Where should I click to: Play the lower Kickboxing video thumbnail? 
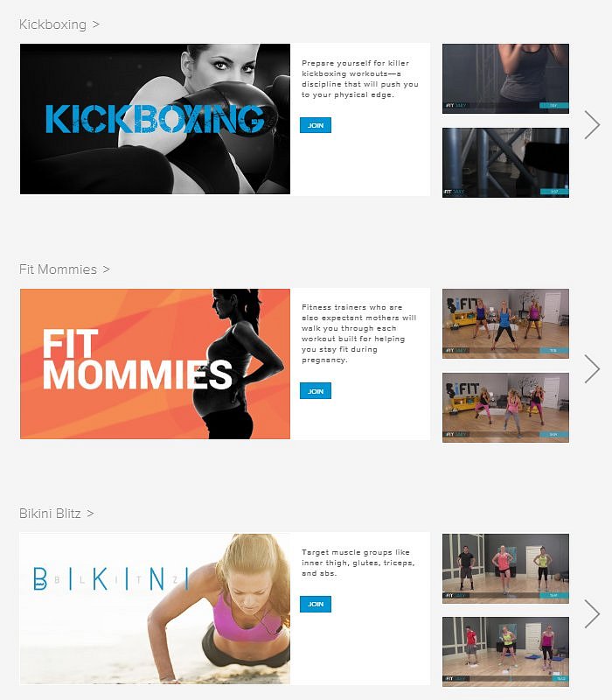505,163
